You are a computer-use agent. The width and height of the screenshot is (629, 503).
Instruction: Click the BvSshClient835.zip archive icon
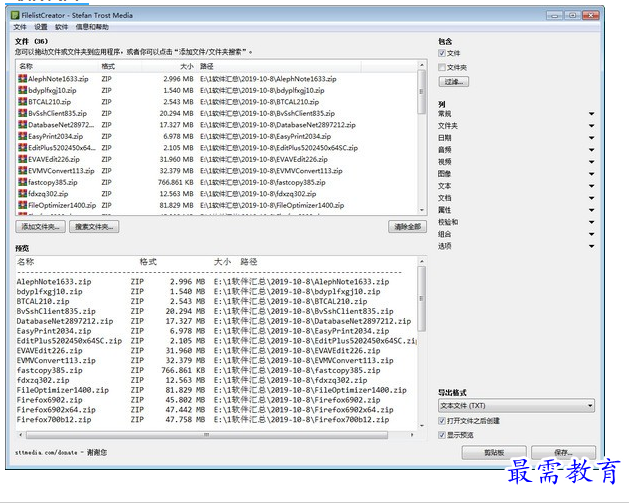coord(22,113)
